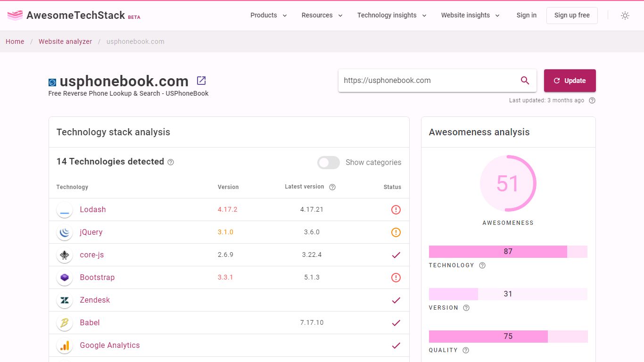Click help icon beside QUALITY score
The width and height of the screenshot is (644, 362).
tap(466, 350)
